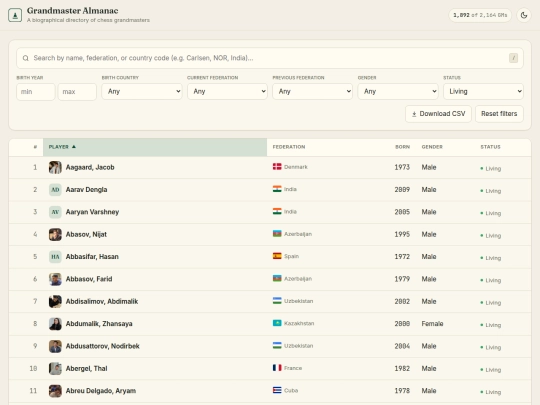Click the Denmark flag icon
540x405 pixels.
(277, 167)
